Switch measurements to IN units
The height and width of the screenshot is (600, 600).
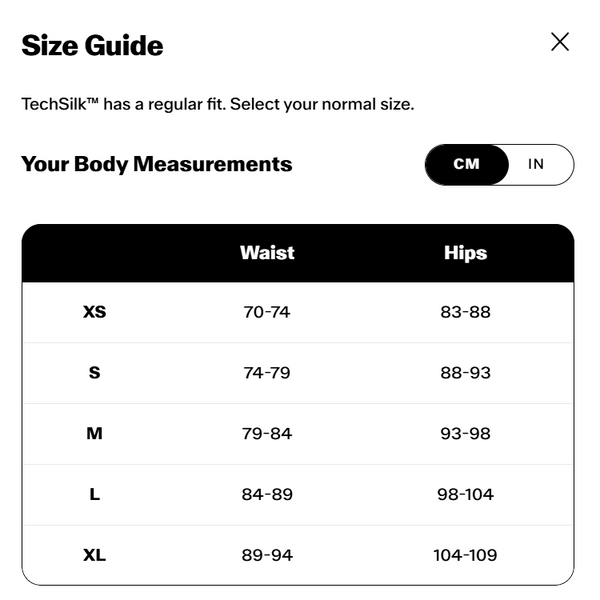point(536,164)
